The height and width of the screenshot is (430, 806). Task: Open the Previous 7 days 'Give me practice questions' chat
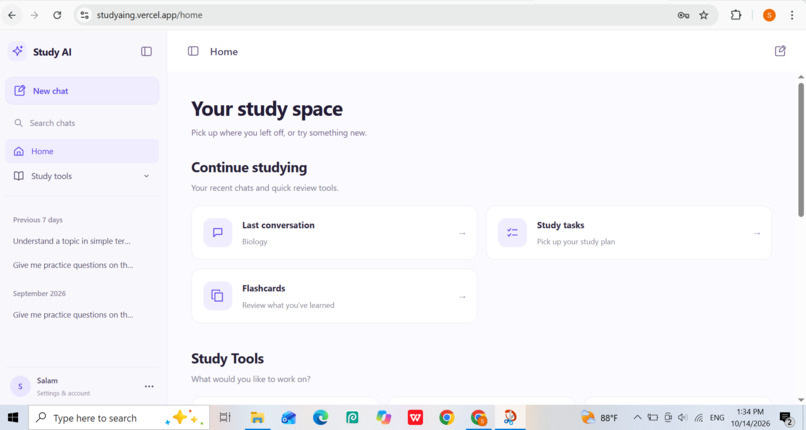[73, 265]
